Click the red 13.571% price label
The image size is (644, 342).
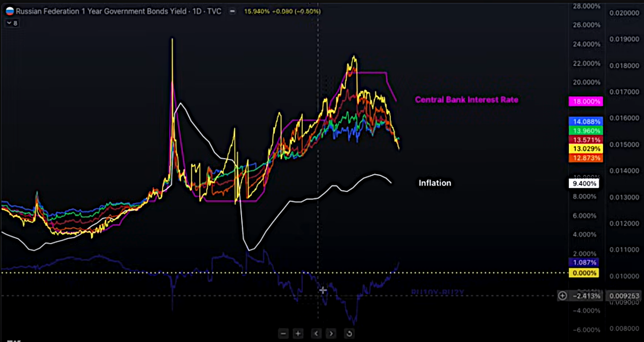(x=586, y=140)
